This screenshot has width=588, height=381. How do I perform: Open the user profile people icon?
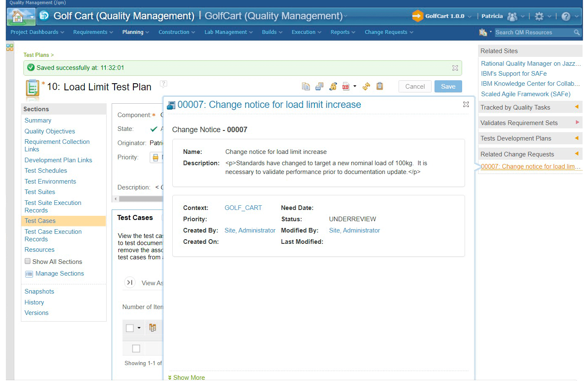(512, 16)
